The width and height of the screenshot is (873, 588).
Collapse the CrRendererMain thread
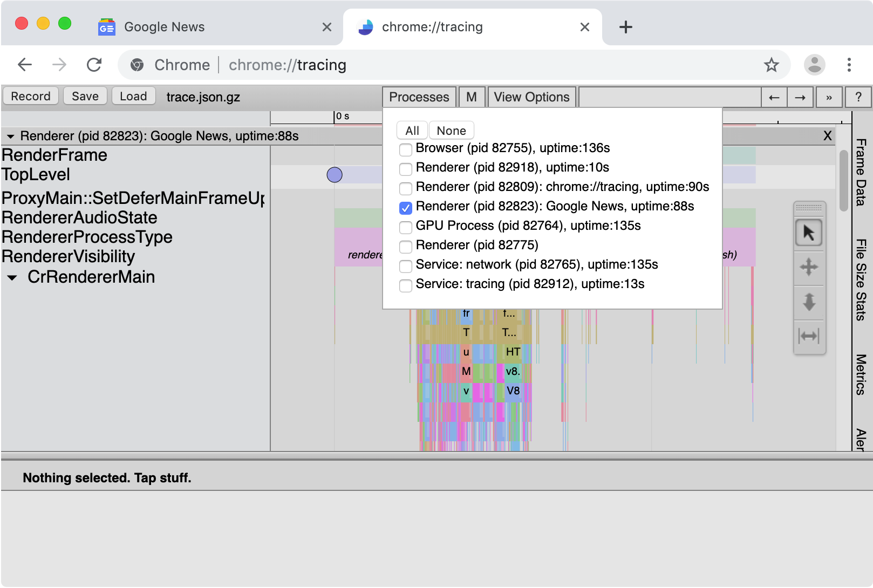click(x=12, y=277)
